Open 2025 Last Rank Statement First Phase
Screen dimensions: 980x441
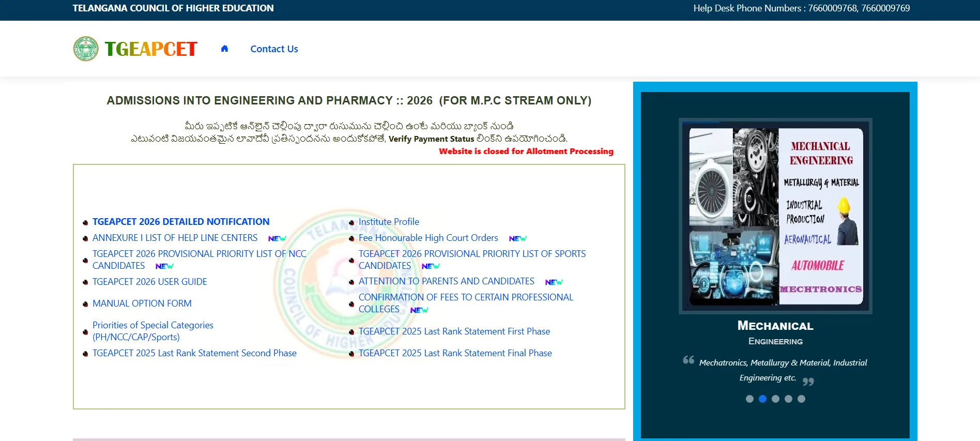pos(454,331)
